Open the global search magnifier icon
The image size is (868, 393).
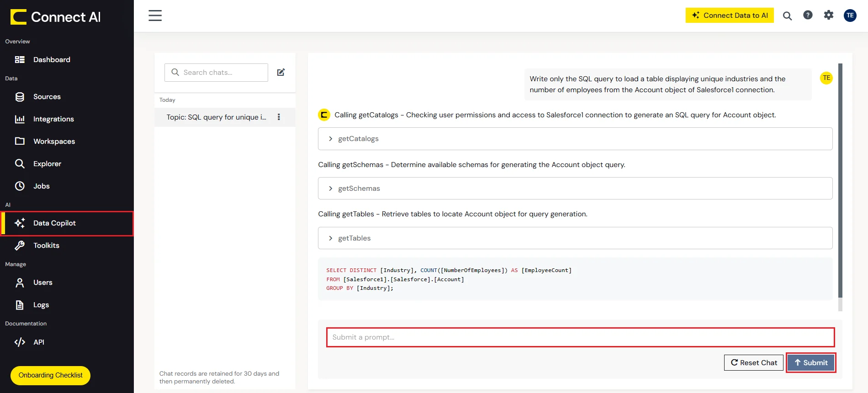tap(787, 16)
